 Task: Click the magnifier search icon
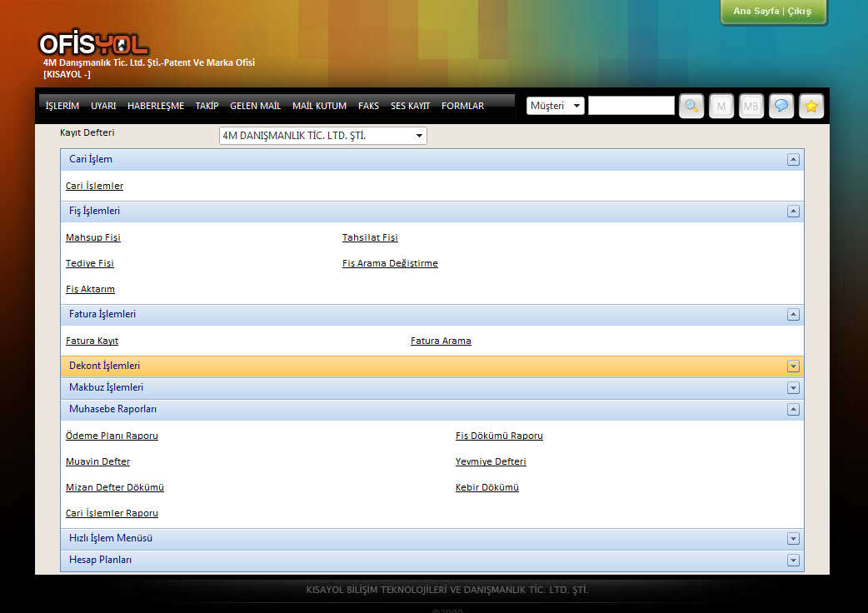point(691,106)
